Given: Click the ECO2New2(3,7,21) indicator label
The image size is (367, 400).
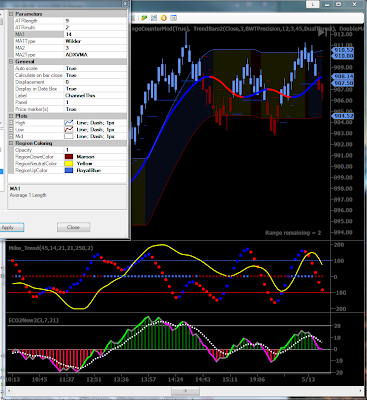Looking at the screenshot, I should tap(33, 320).
